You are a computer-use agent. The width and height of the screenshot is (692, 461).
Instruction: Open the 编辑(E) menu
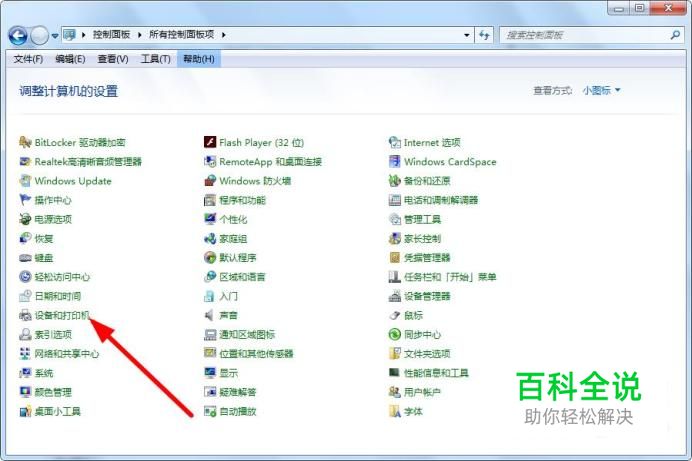coord(70,59)
